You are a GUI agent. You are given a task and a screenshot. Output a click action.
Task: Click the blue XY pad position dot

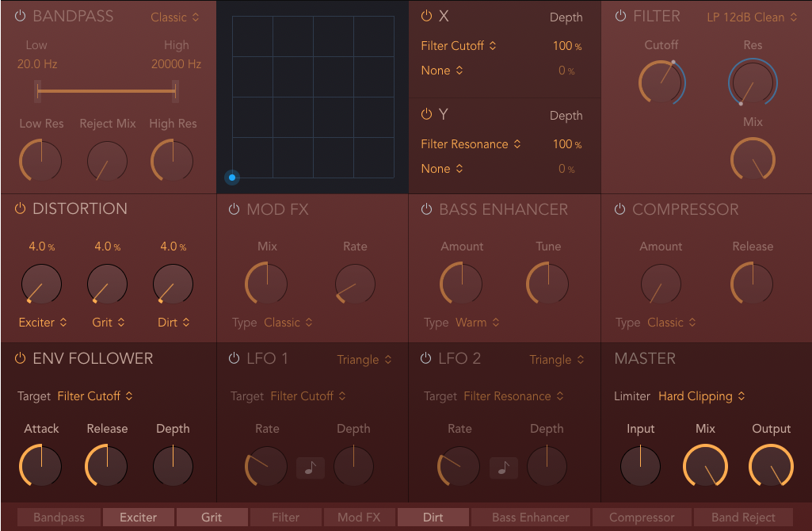pos(232,178)
